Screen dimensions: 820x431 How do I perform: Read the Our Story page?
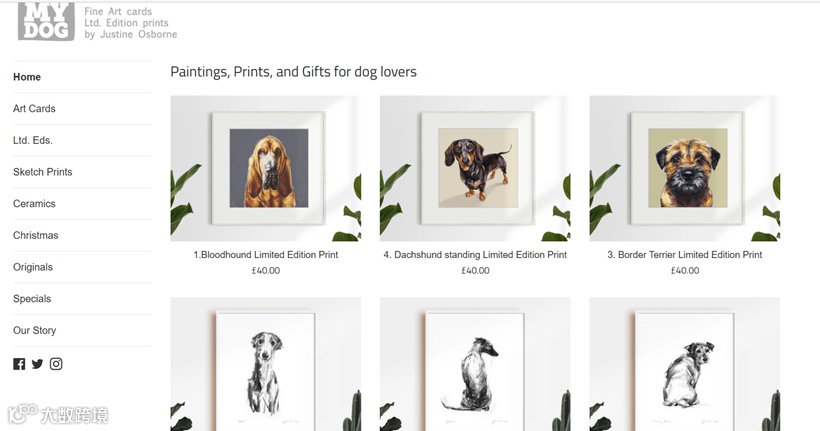pos(35,331)
